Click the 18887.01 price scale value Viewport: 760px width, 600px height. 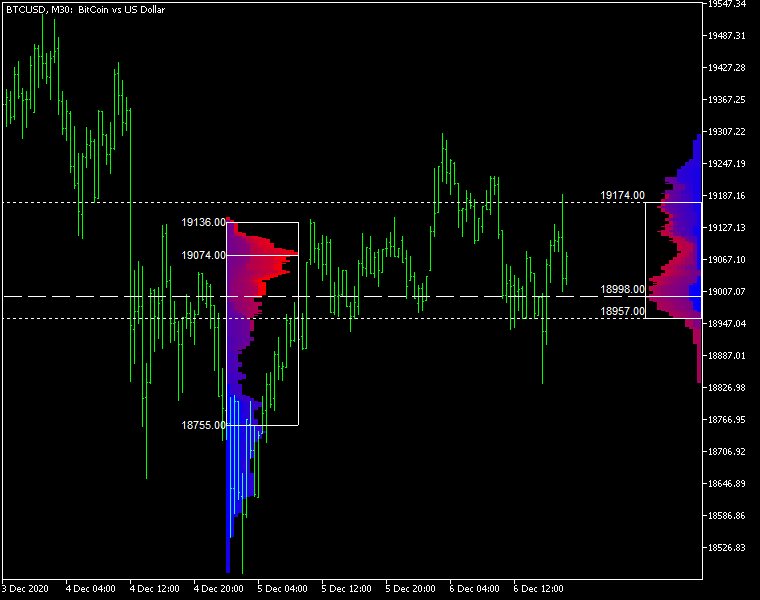727,356
